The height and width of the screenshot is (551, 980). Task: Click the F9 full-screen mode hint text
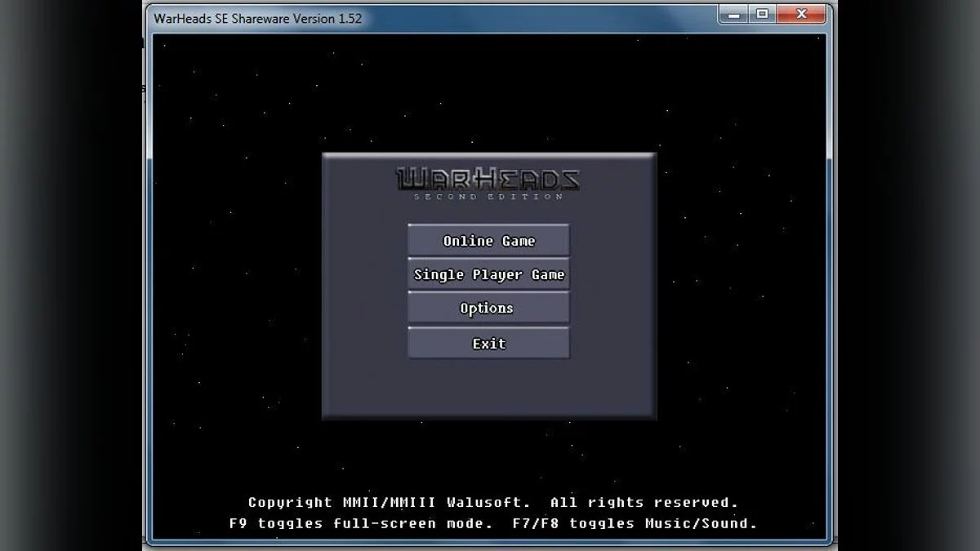tap(361, 523)
